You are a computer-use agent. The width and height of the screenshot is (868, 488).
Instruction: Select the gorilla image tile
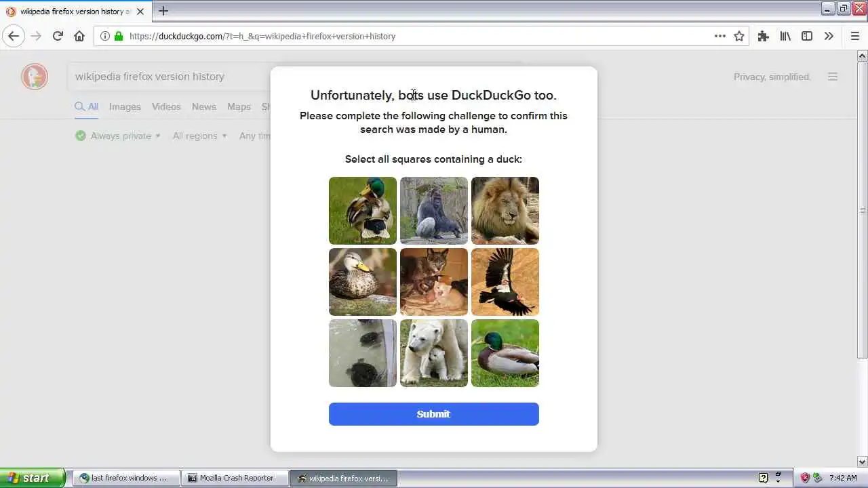coord(434,211)
